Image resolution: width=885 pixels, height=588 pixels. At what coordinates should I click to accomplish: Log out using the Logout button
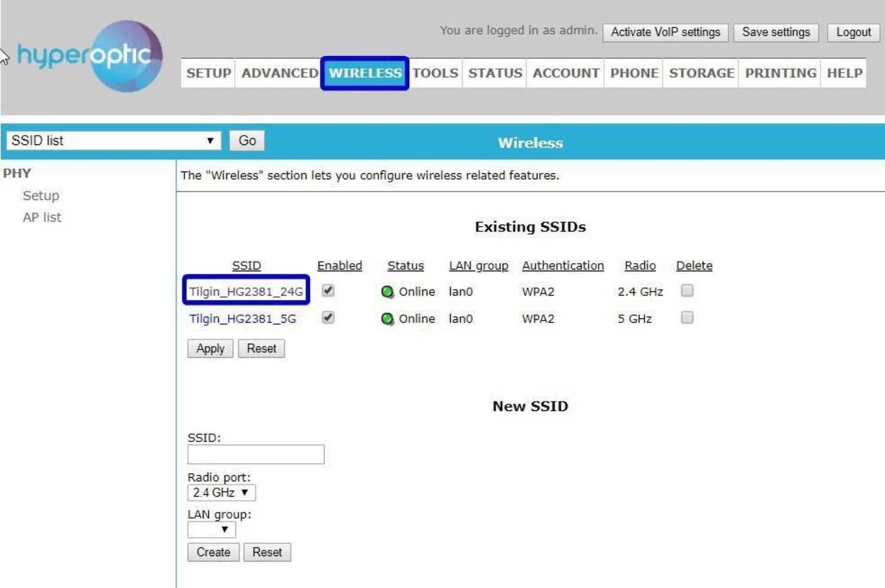click(853, 32)
